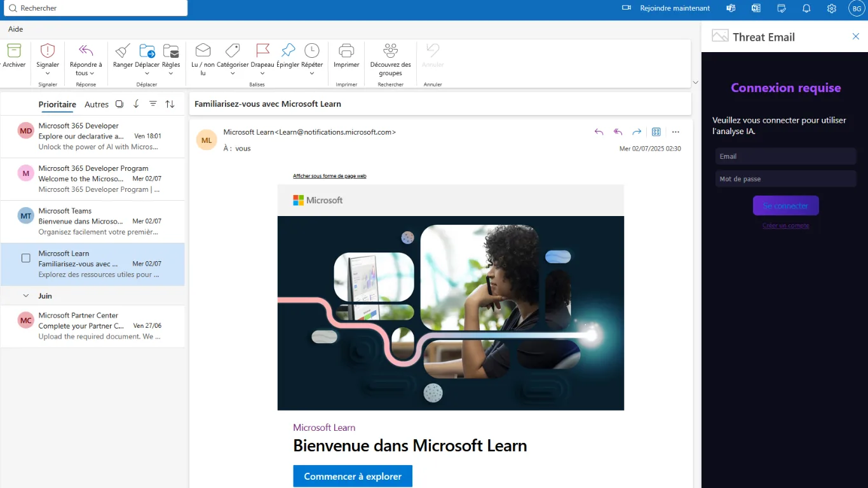Open Afficher sous forme de page web link
The image size is (868, 488).
pos(329,176)
